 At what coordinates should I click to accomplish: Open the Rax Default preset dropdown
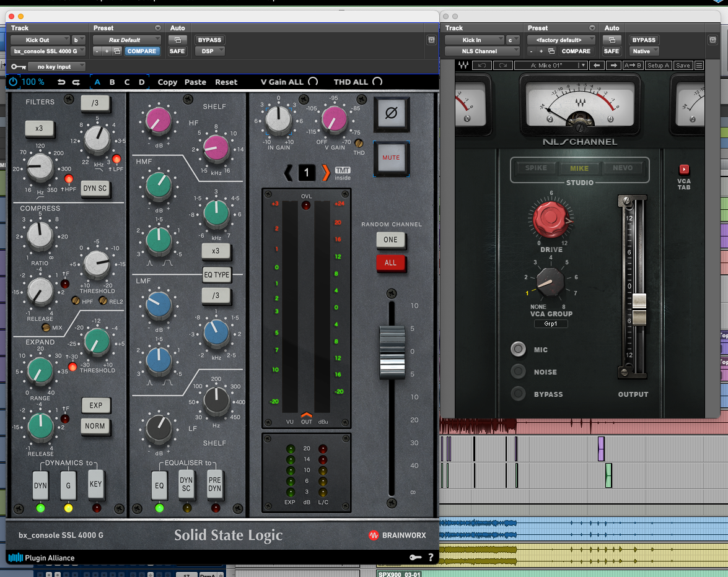pos(127,40)
